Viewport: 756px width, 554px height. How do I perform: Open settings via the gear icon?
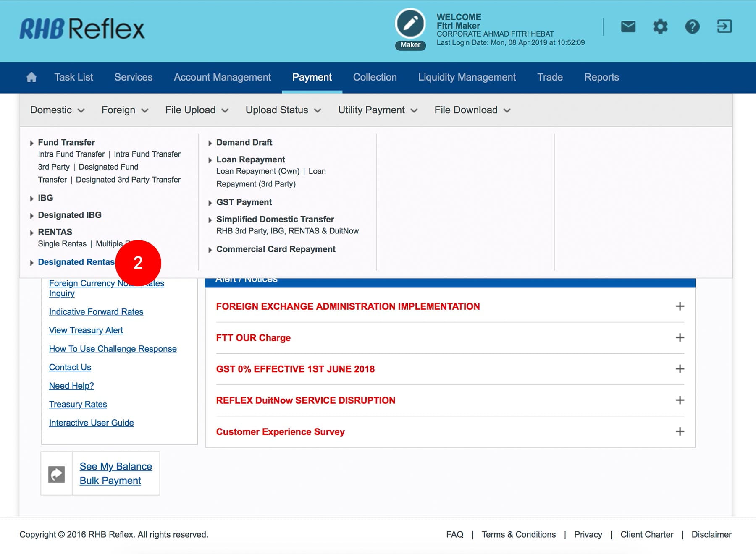(660, 27)
